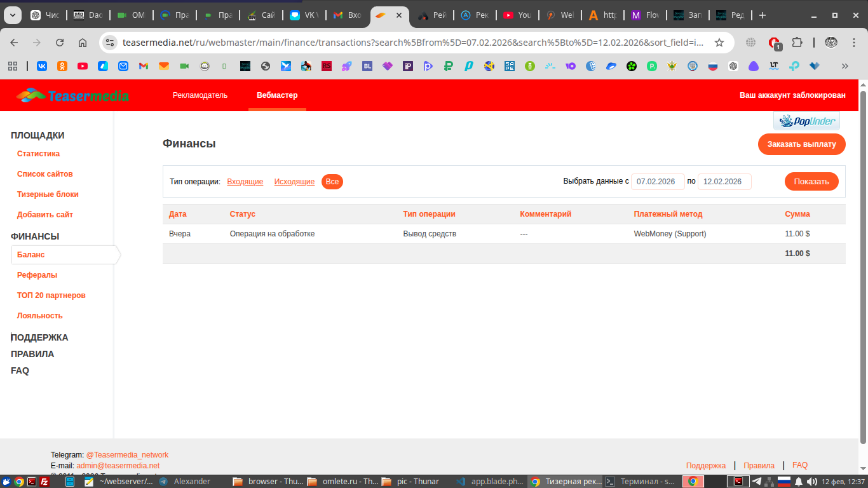Screen dimensions: 868x488
Task: Click the start date field 07.02.2026
Action: click(x=657, y=182)
